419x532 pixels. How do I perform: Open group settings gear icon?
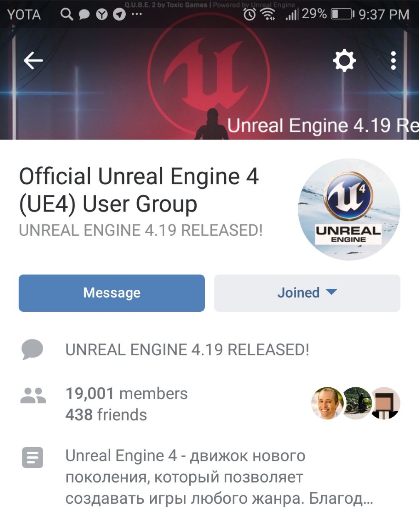coord(345,61)
